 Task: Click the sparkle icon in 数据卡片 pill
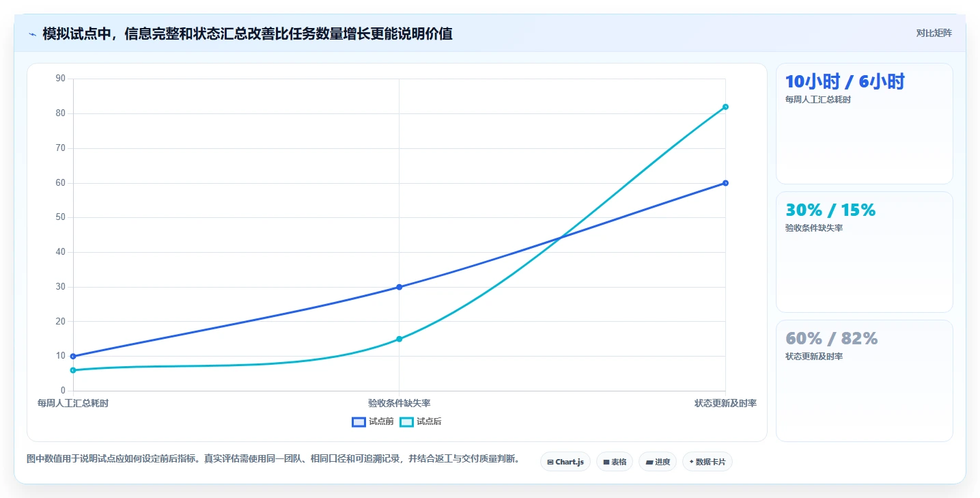click(x=691, y=462)
